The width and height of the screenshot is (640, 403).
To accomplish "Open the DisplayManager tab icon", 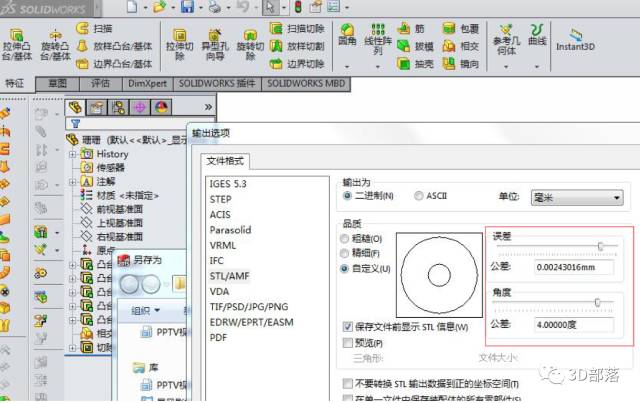I will click(162, 107).
